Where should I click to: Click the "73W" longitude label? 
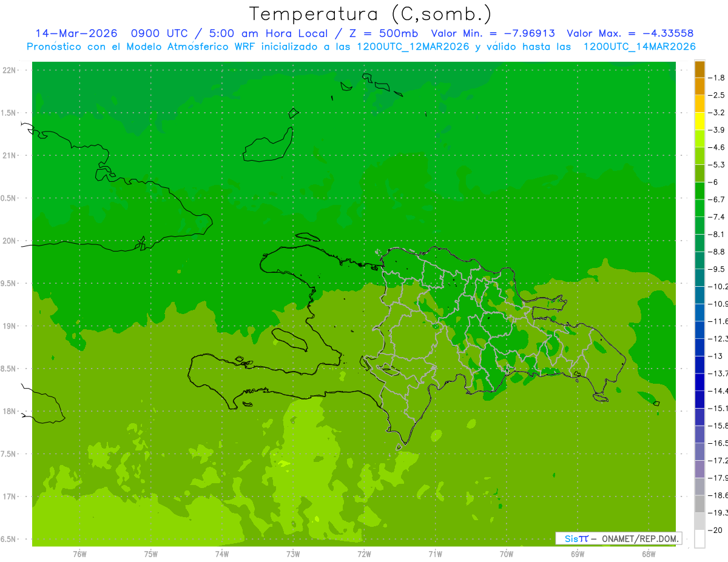pos(293,554)
